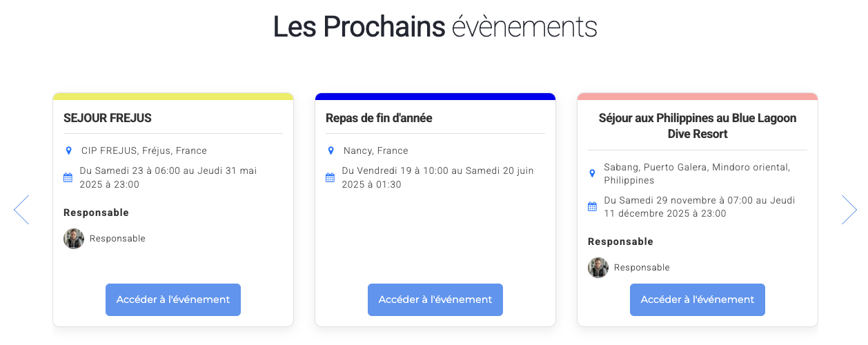The height and width of the screenshot is (345, 868).
Task: Click Les Prochains évènements heading
Action: click(x=435, y=28)
